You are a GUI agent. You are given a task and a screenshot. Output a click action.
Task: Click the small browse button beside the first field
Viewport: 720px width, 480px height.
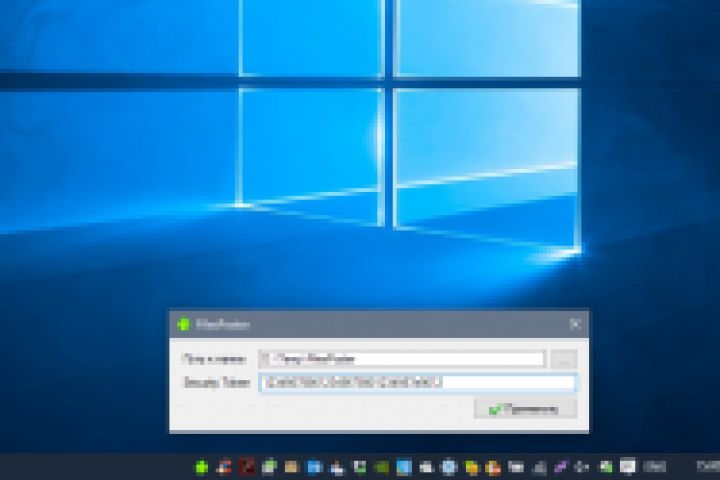click(x=564, y=359)
